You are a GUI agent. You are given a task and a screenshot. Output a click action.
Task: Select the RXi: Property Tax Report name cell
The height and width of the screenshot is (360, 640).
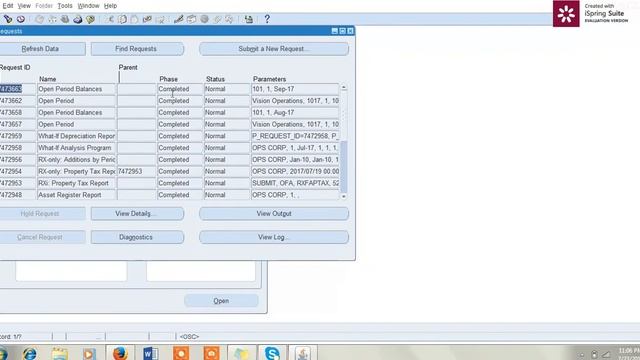[76, 183]
